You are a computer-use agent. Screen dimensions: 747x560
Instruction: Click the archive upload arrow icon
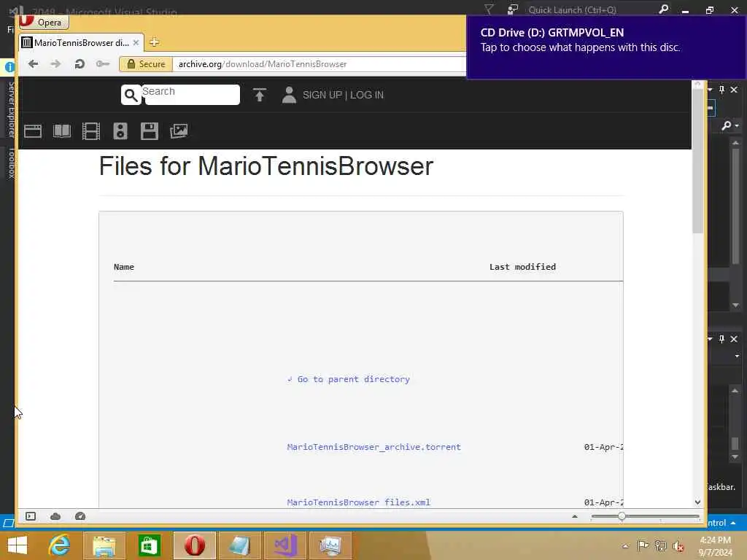tap(259, 95)
